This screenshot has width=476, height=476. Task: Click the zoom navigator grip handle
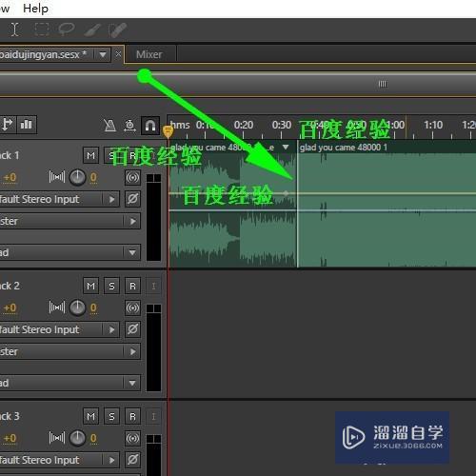(x=383, y=84)
